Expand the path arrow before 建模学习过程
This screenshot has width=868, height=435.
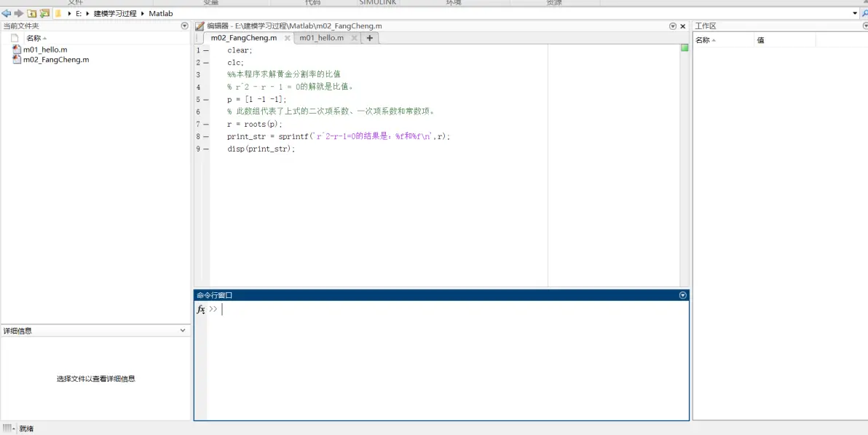[87, 13]
